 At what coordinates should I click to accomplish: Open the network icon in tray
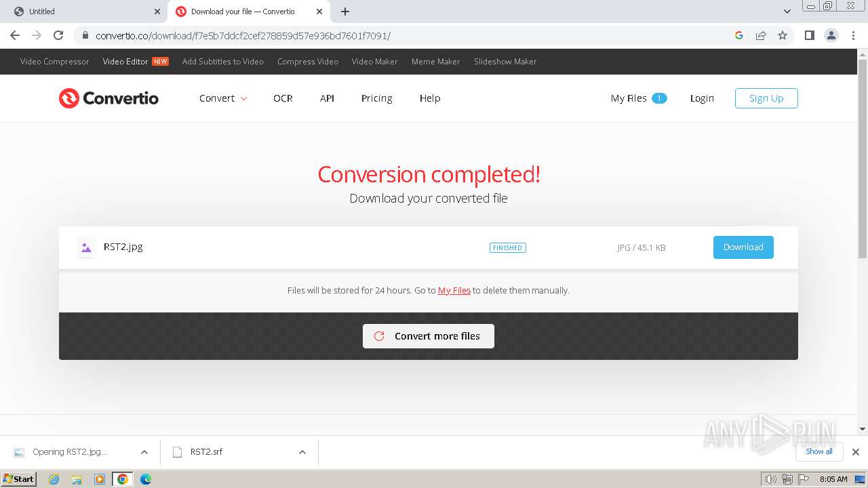click(x=787, y=479)
